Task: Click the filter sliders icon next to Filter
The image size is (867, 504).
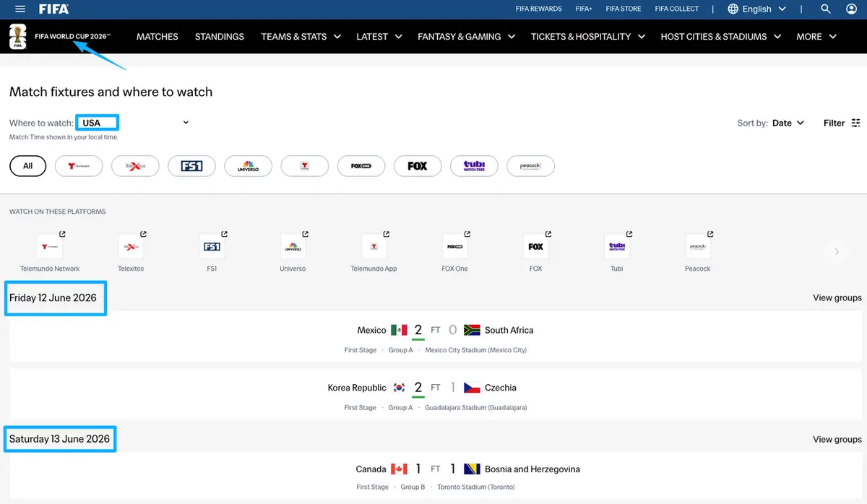Action: click(856, 123)
